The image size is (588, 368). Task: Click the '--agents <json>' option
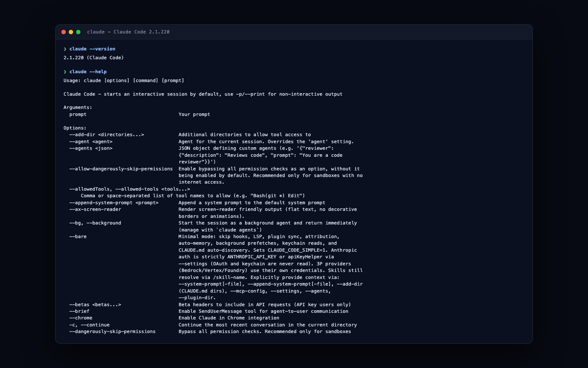tap(91, 148)
